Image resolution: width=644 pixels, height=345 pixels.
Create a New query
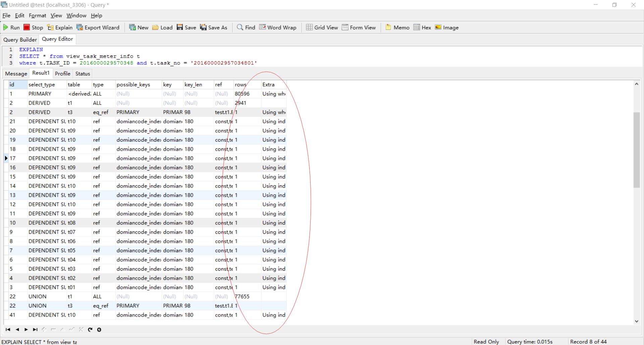pos(139,27)
